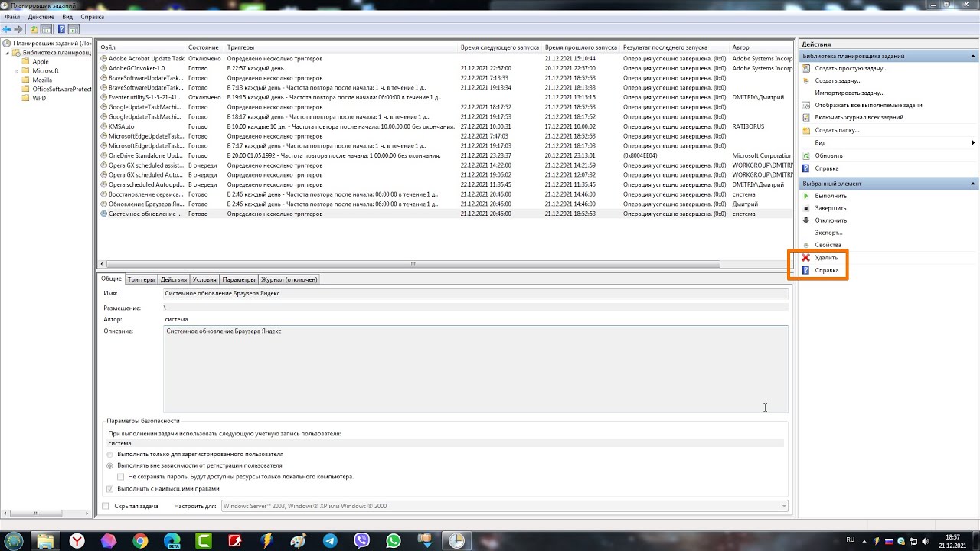Toggle the Не сохранять пароль checkbox

pos(121,477)
